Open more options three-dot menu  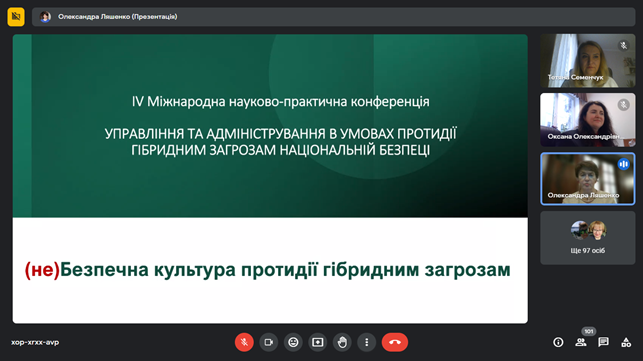point(367,342)
